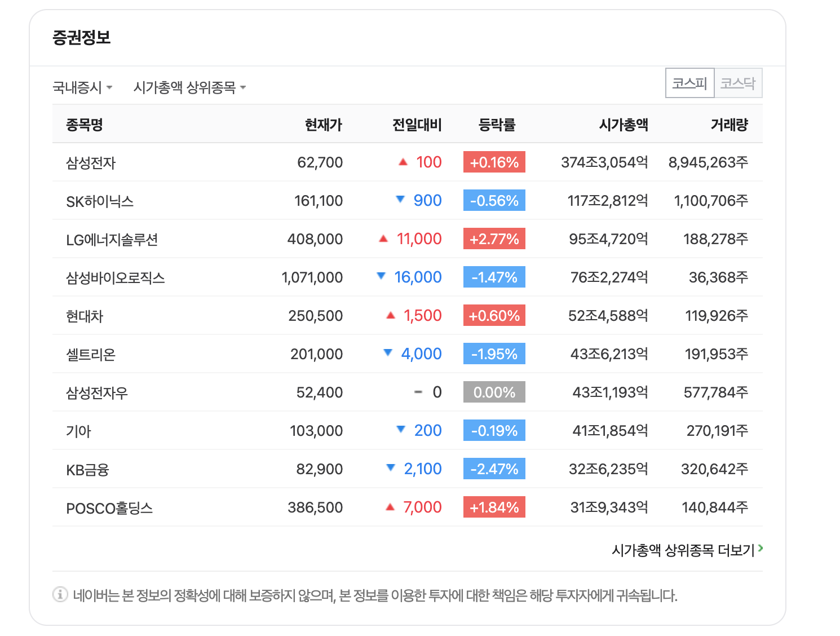Click the blue down arrow in SK하이닉스 row
Screen dimensions: 840x636
(400, 199)
